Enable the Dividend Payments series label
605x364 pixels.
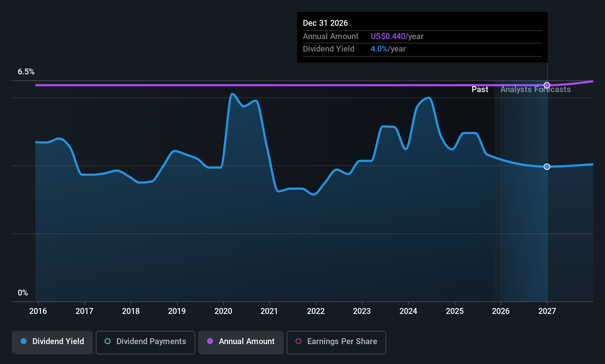151,342
